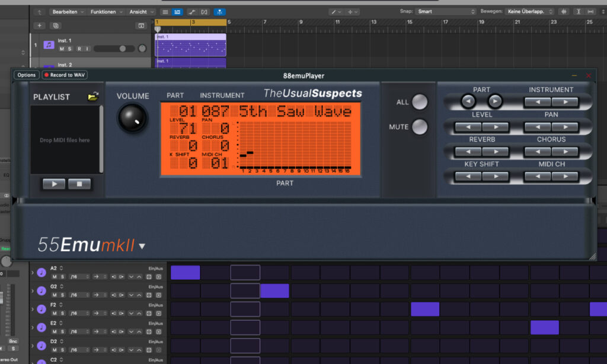607x364 pixels.
Task: Open the Ansicht menu
Action: click(x=141, y=12)
